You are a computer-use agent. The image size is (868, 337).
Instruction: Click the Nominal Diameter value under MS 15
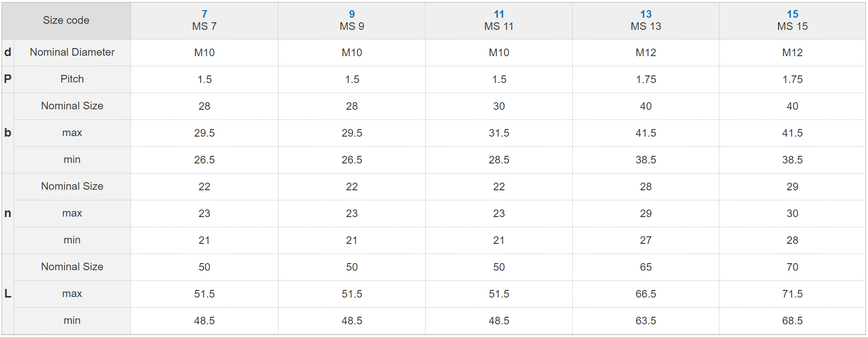792,53
